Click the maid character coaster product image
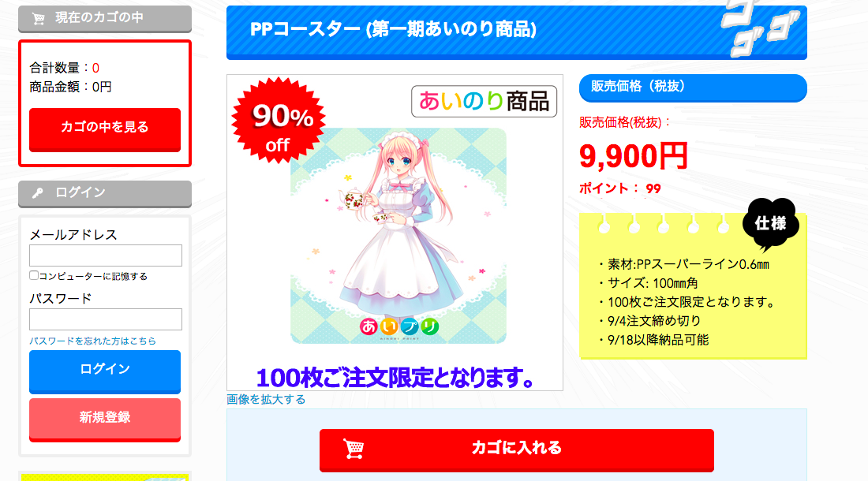The image size is (868, 481). tap(398, 236)
